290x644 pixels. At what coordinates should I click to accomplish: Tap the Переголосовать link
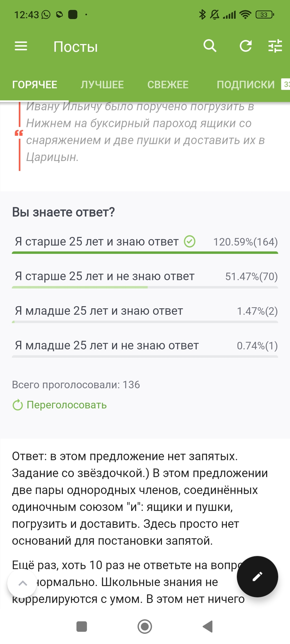coord(66,405)
